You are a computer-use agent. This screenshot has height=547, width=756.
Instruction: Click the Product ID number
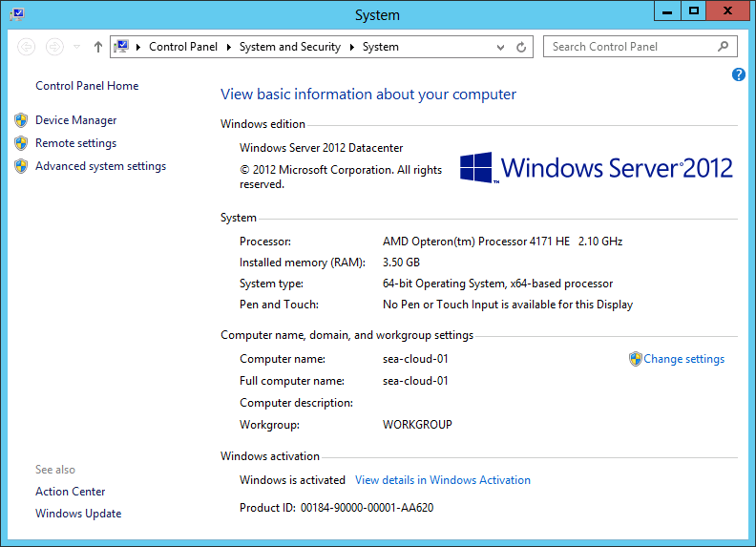click(367, 508)
